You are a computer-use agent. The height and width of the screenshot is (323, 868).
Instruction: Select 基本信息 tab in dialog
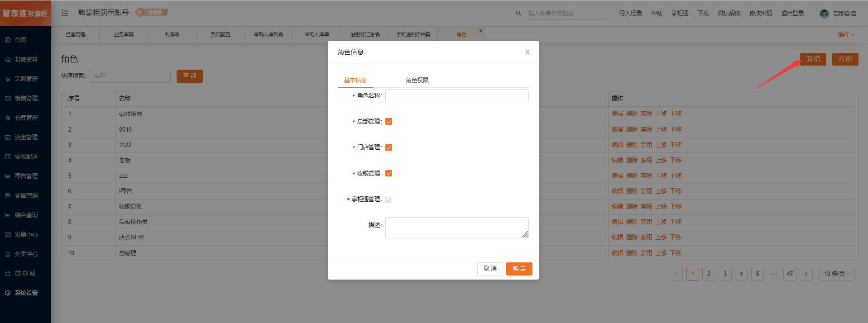[355, 80]
